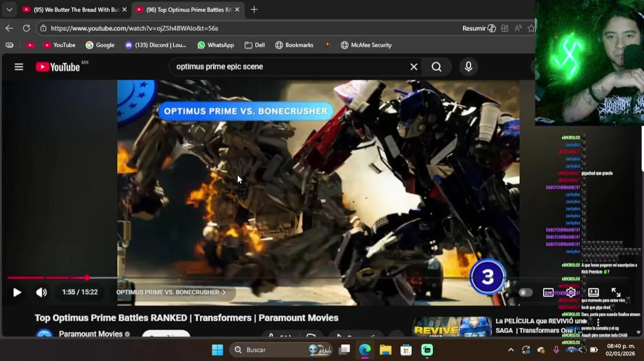Viewport: 644px width, 361px height.
Task: Go to the YouTube home logo
Action: coord(58,67)
